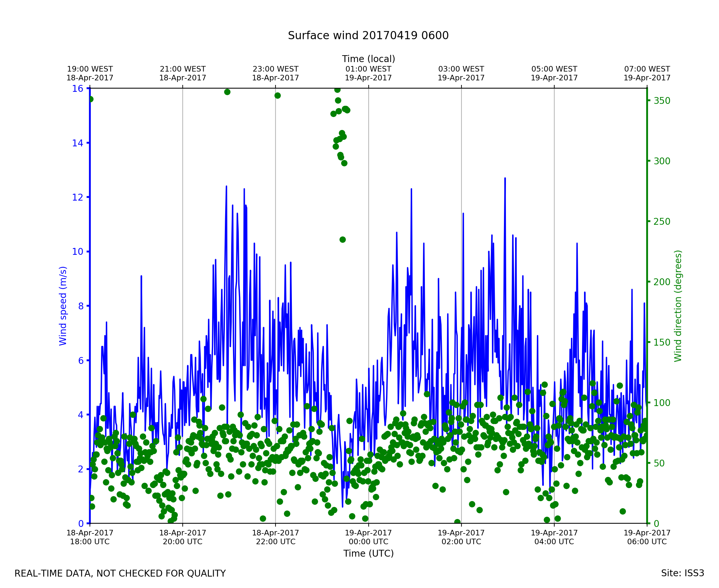Click the '07:00 WEST 19-Apr-2017' tick label
This screenshot has width=719, height=588.
pos(647,73)
